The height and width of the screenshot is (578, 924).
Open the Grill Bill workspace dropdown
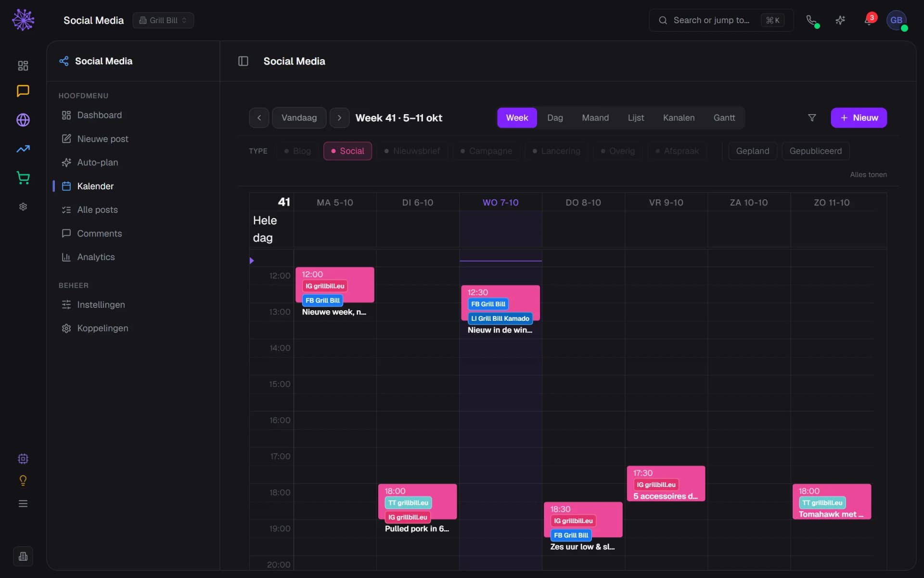[163, 20]
